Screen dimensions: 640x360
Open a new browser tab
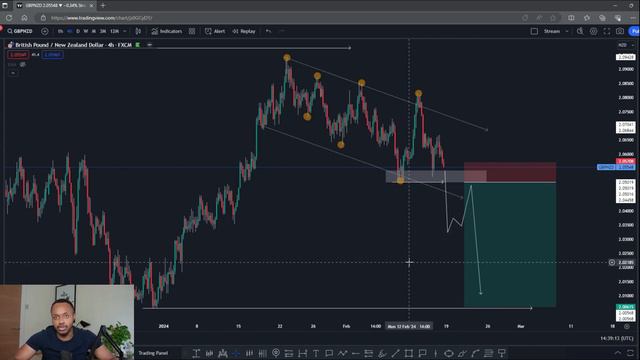coord(103,6)
